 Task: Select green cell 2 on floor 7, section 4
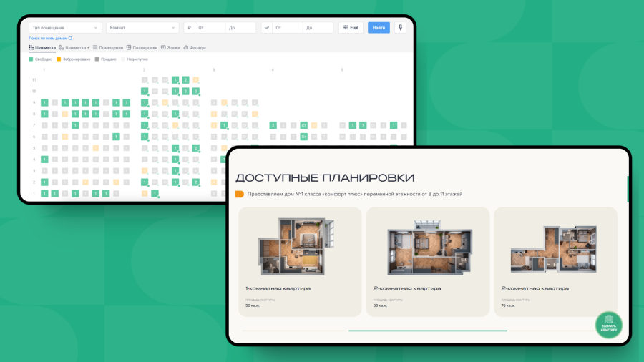(273, 125)
